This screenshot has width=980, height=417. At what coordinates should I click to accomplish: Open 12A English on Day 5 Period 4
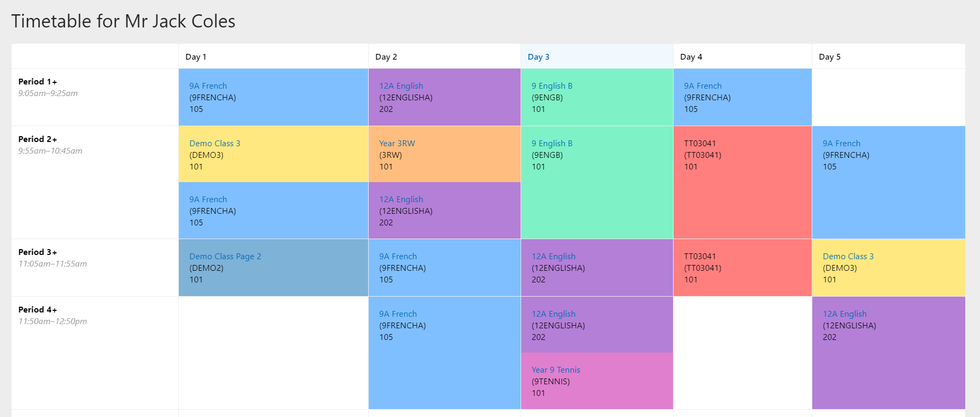click(844, 314)
